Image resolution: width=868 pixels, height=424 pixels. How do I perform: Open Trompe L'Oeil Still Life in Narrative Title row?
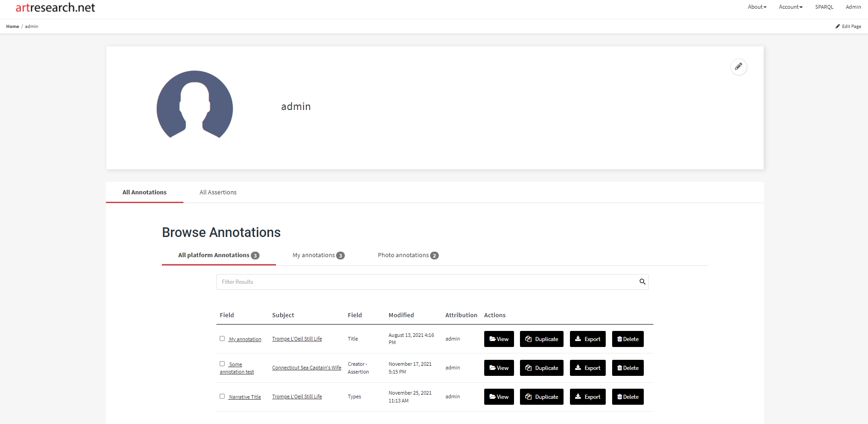[x=297, y=397]
